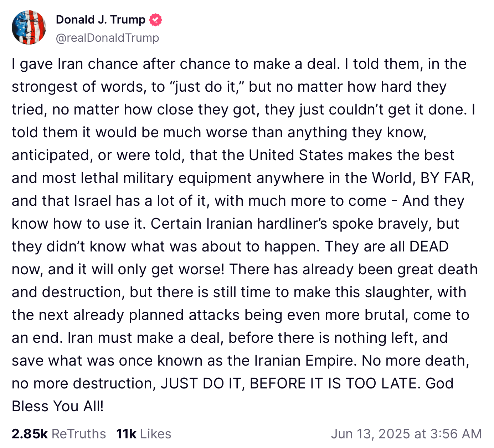
Task: Open the @realDonaldTrump handle link
Action: click(x=108, y=37)
